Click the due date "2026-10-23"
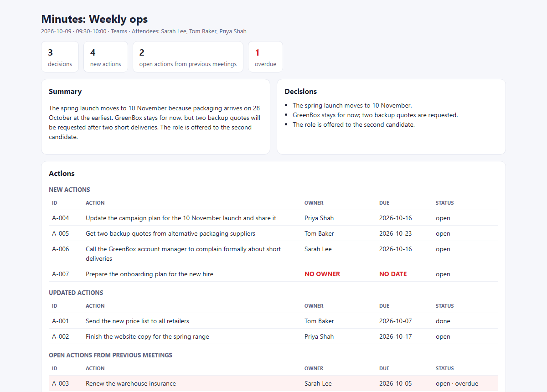The height and width of the screenshot is (392, 547). pyautogui.click(x=395, y=233)
